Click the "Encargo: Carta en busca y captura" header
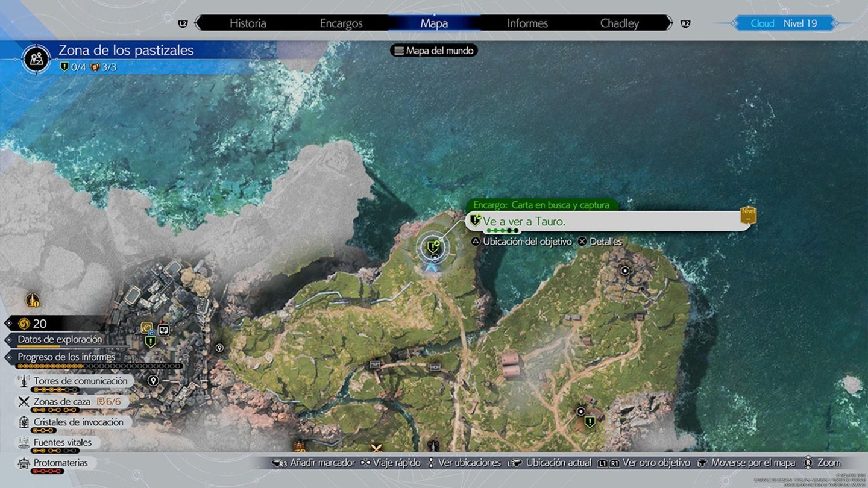 pyautogui.click(x=541, y=205)
